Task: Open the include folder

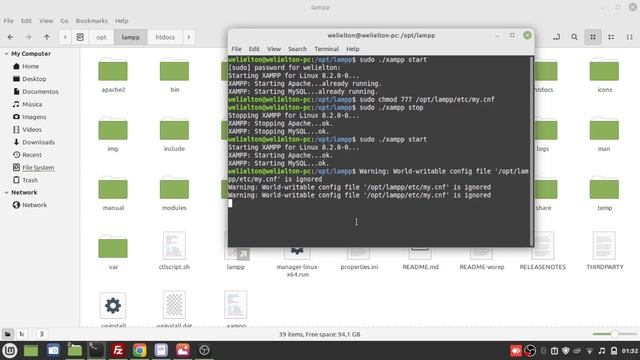Action: point(174,134)
